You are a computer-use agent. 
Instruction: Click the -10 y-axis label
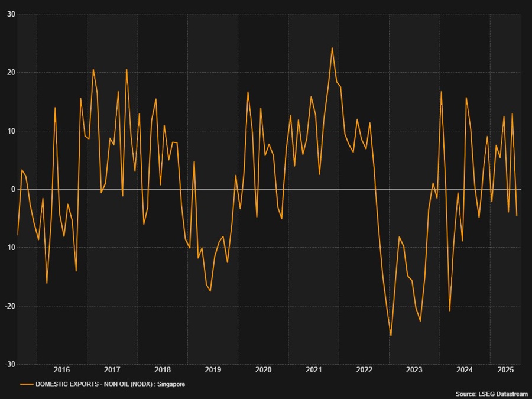10,248
